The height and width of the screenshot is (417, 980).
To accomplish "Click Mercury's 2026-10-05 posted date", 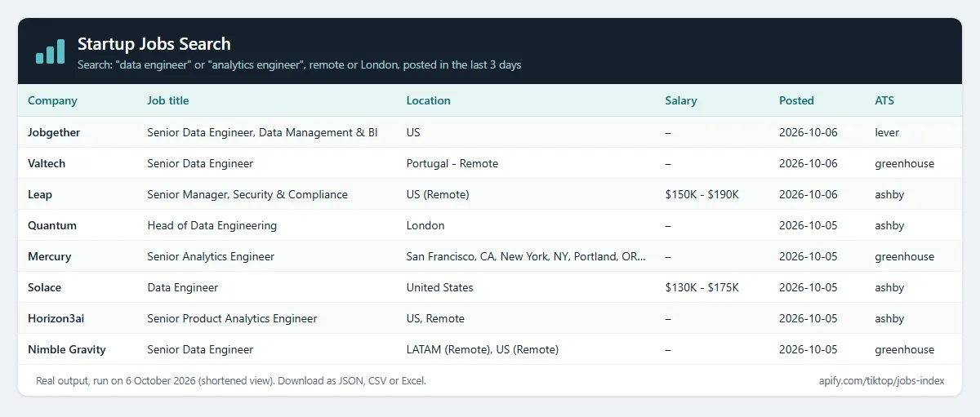I will [x=808, y=256].
